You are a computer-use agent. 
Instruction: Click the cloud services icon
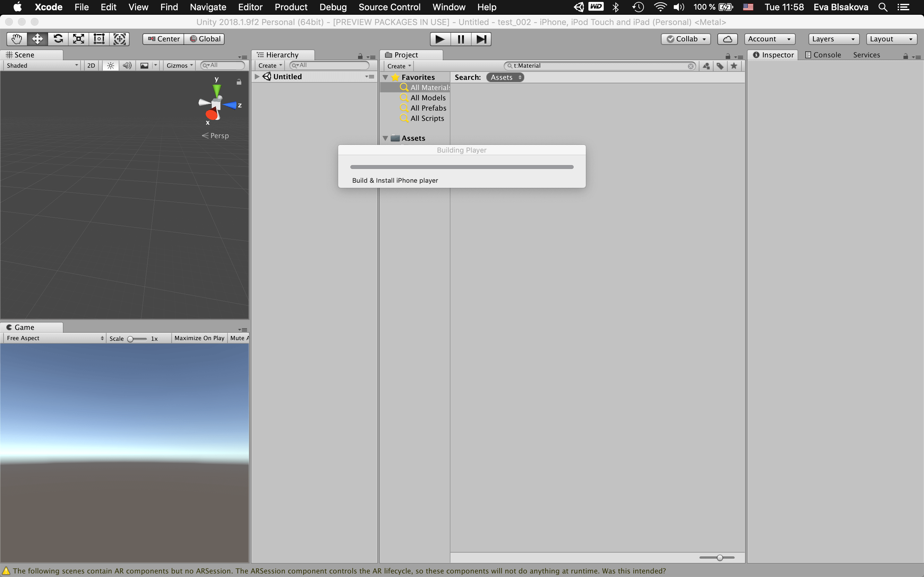click(727, 39)
